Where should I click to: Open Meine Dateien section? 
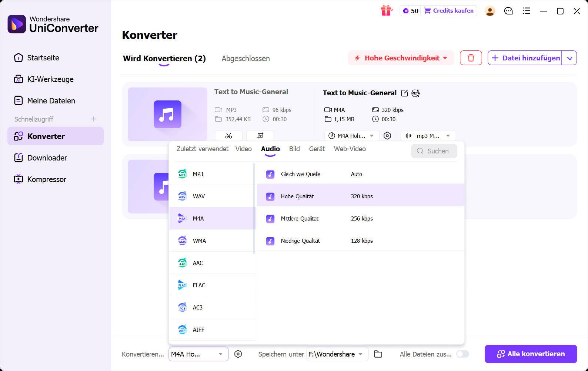pyautogui.click(x=56, y=101)
